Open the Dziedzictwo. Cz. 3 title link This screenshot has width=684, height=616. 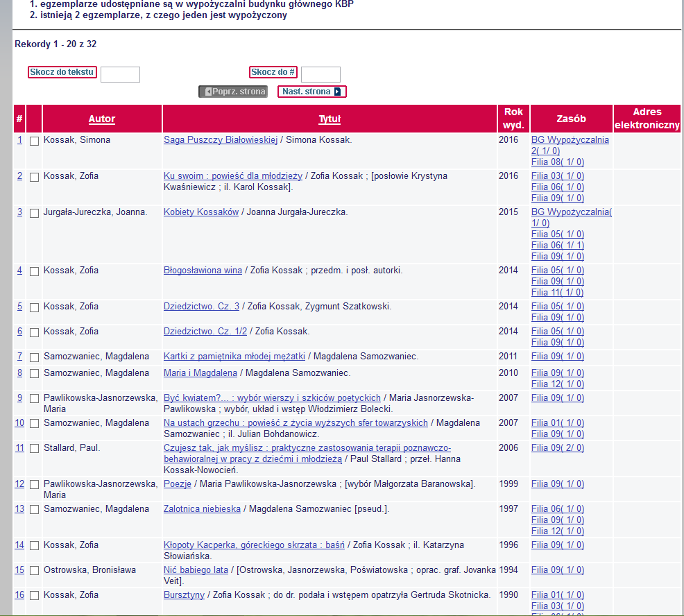[x=201, y=307]
